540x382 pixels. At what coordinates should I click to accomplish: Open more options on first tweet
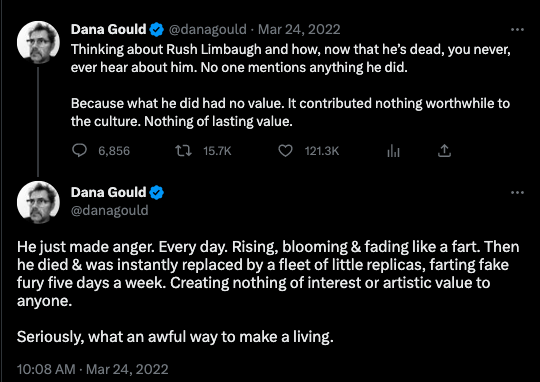pos(517,30)
